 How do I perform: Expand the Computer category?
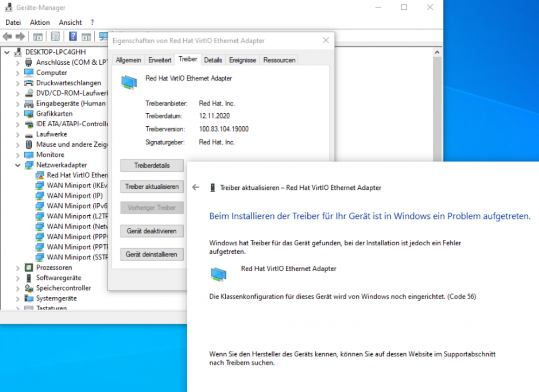[18, 73]
